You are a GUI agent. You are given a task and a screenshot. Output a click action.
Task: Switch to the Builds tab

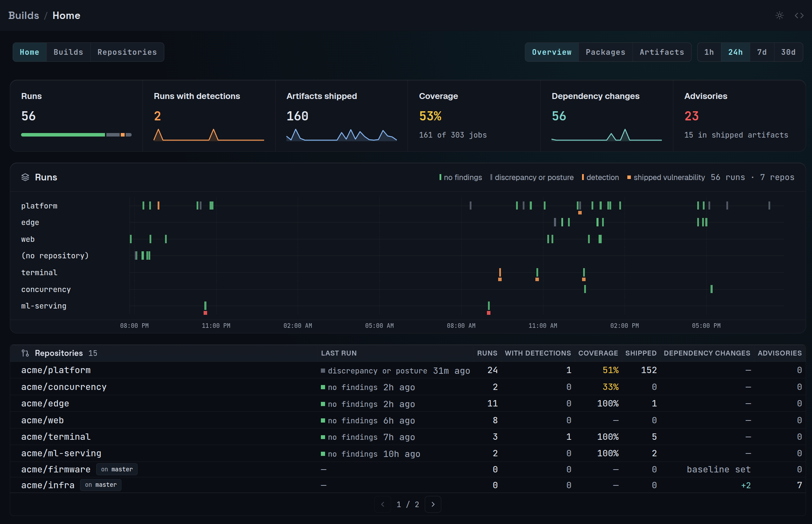pos(68,52)
